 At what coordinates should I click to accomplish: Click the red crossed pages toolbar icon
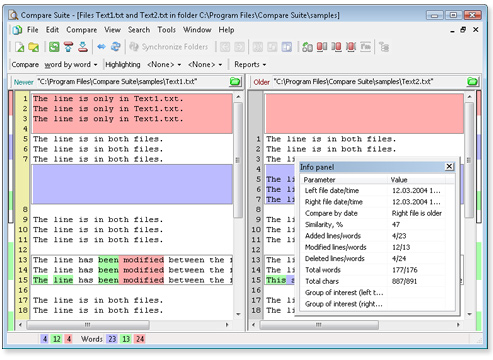click(x=351, y=47)
